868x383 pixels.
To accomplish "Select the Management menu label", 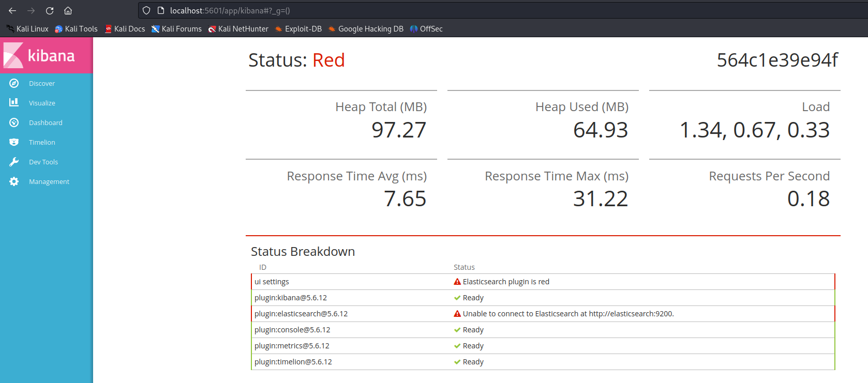I will [x=49, y=181].
